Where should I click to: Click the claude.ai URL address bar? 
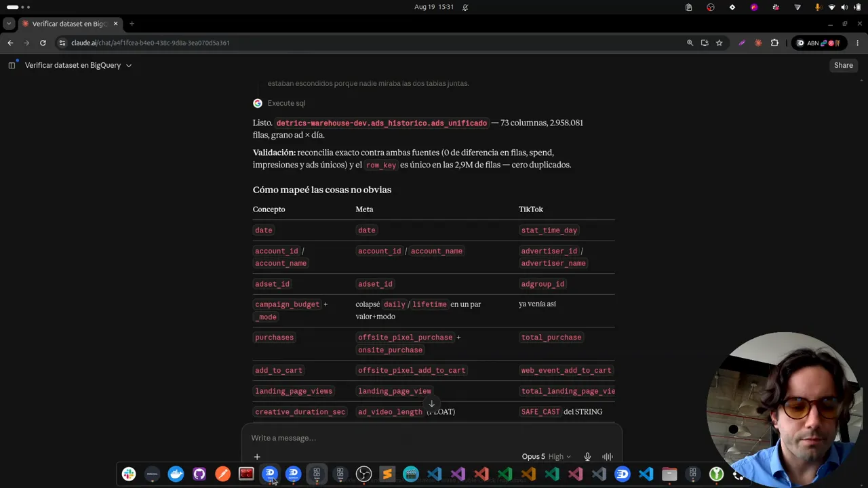(151, 43)
